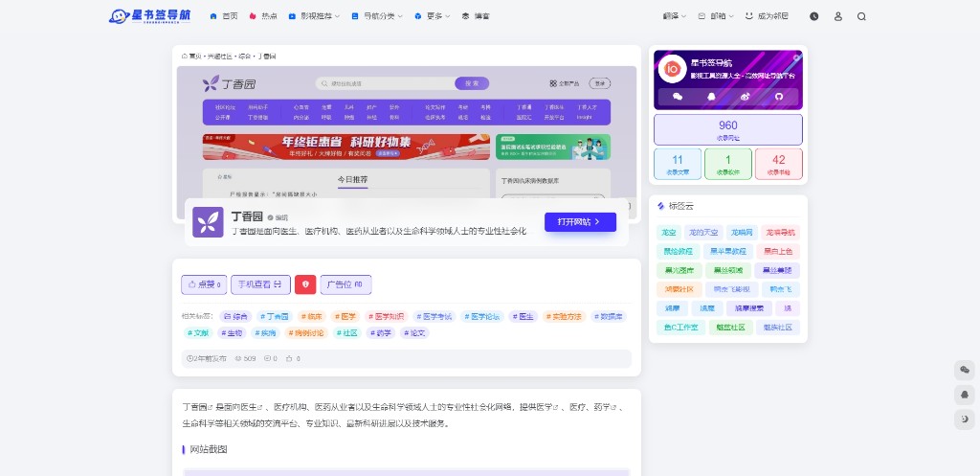Click the comments count icon in post meta

(267, 359)
